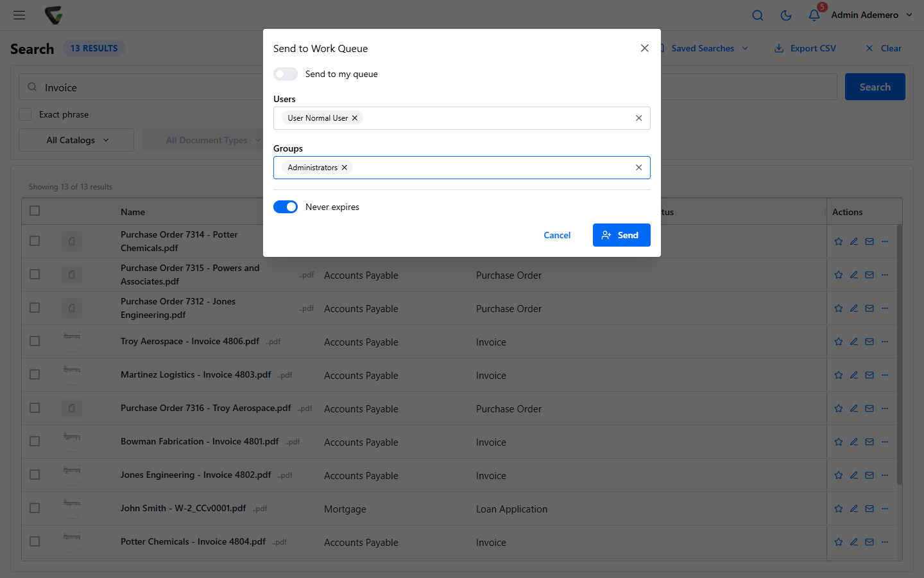Open Purchase Order 7312 - Jones Engineering.pdf
Screen dimensions: 924x578
point(178,308)
